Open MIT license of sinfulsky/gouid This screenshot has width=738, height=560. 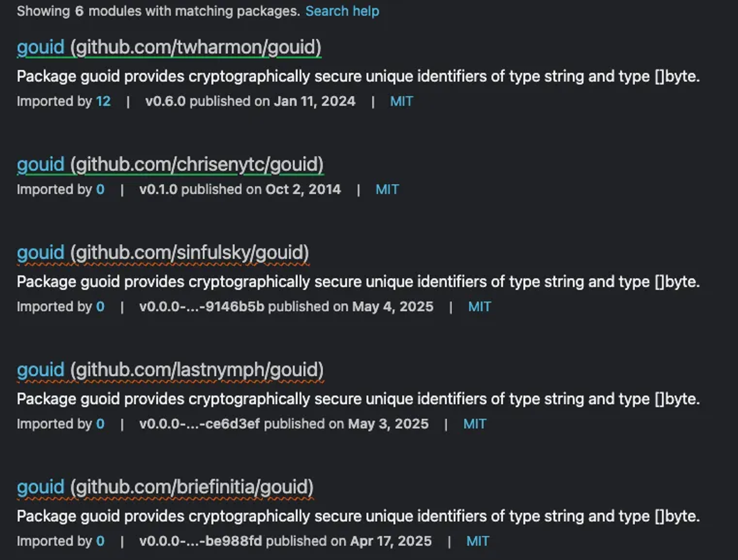click(x=479, y=306)
